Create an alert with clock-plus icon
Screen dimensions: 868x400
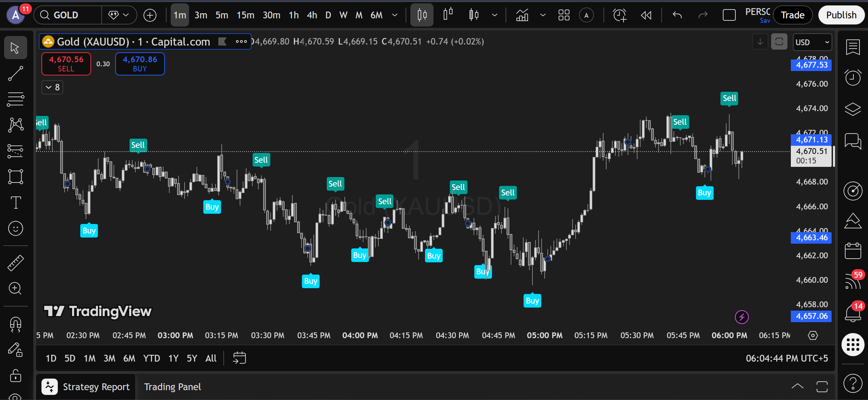[619, 15]
